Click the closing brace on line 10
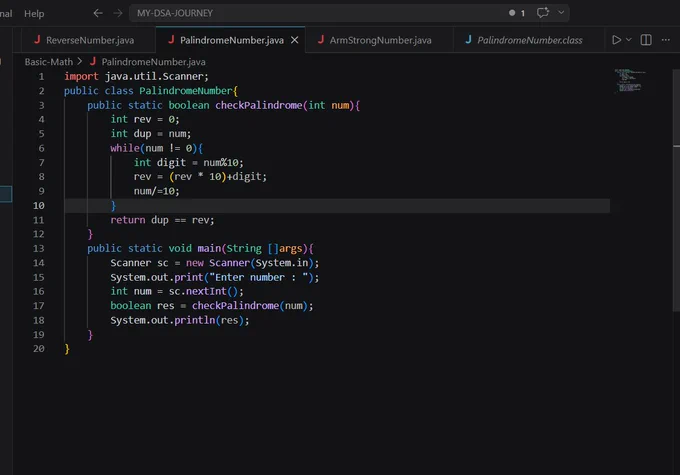Image resolution: width=680 pixels, height=475 pixels. [113, 206]
